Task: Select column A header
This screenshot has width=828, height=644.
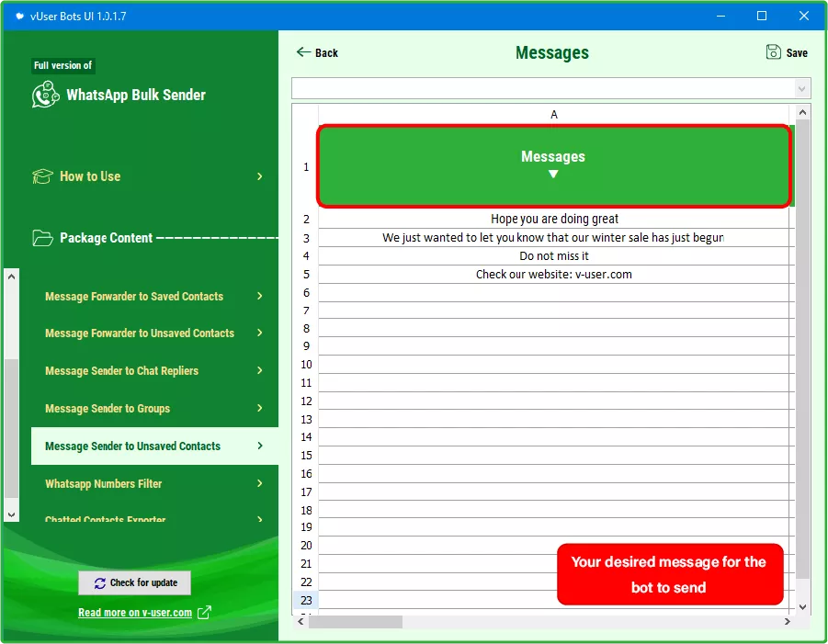Action: click(x=554, y=115)
